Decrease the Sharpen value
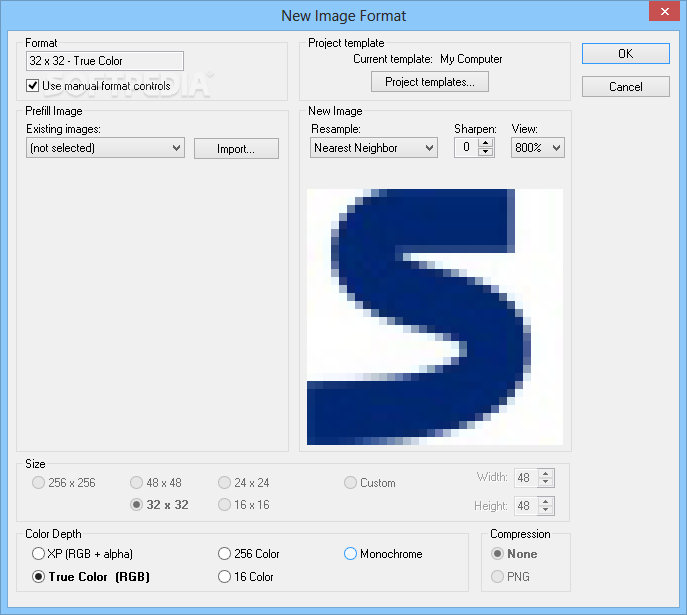Image resolution: width=687 pixels, height=615 pixels. [485, 152]
